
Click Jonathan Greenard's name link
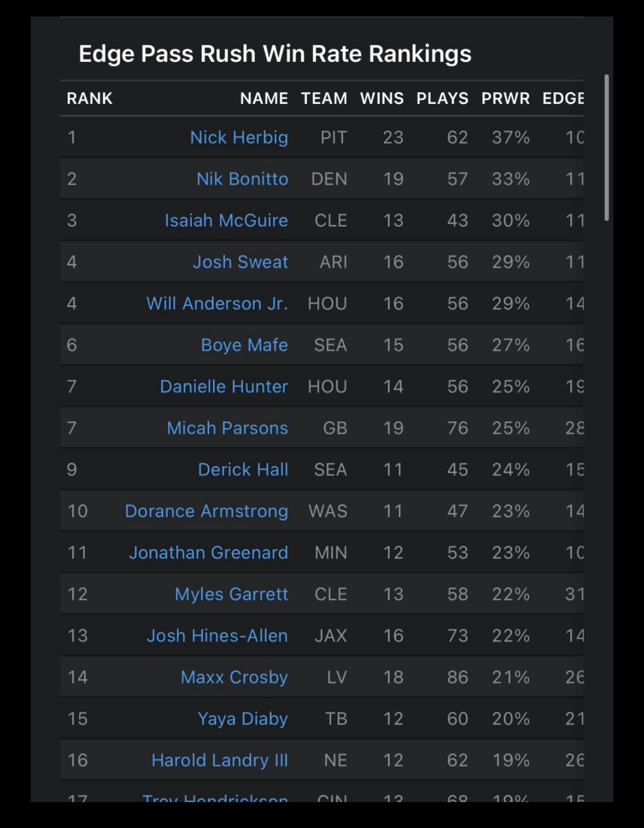[208, 552]
